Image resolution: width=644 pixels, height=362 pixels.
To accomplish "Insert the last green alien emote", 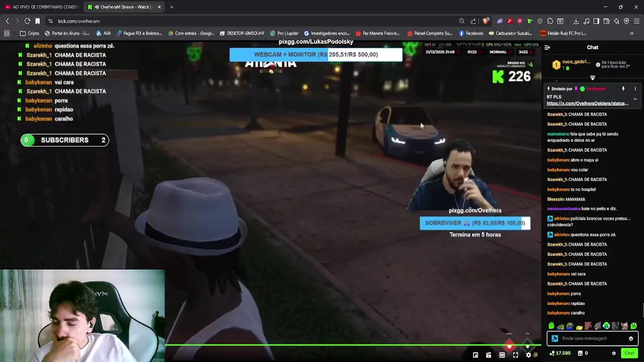I will 633,326.
